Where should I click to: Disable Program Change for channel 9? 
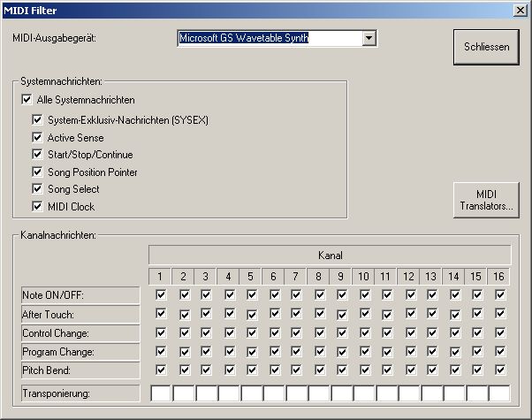342,352
